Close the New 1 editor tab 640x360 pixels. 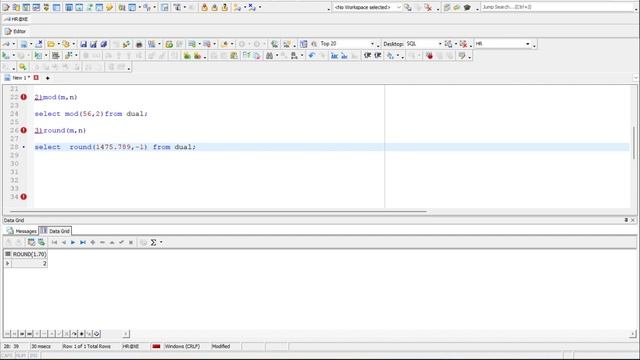click(x=36, y=78)
